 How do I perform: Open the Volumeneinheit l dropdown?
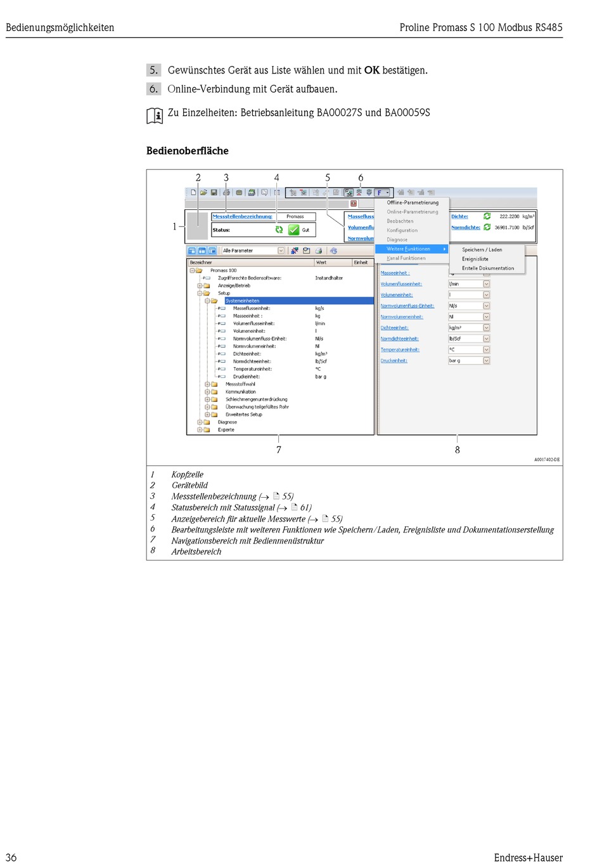(x=487, y=295)
